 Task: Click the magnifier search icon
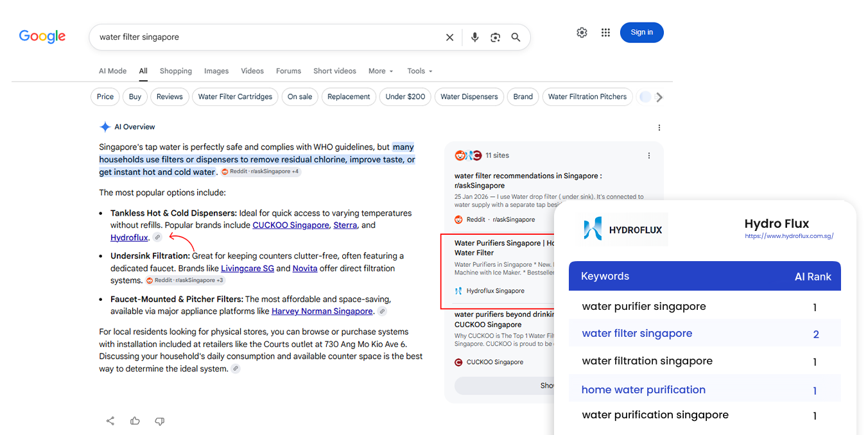(x=516, y=37)
